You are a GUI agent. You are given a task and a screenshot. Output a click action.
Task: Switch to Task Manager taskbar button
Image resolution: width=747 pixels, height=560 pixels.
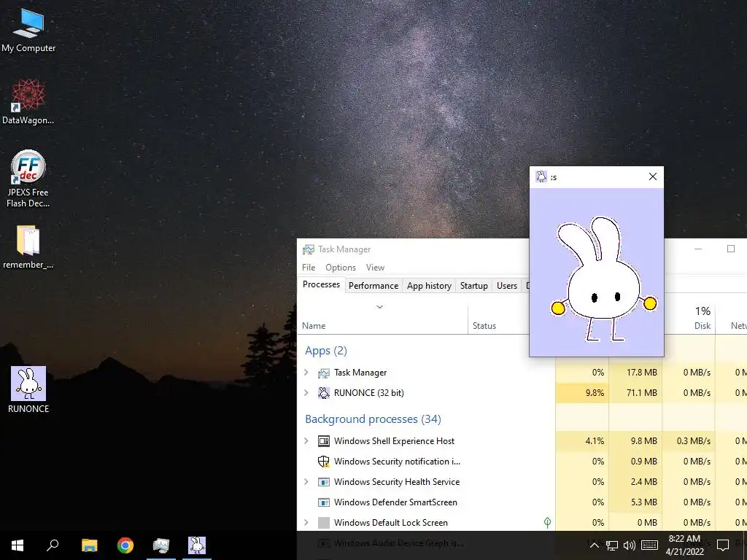(161, 545)
